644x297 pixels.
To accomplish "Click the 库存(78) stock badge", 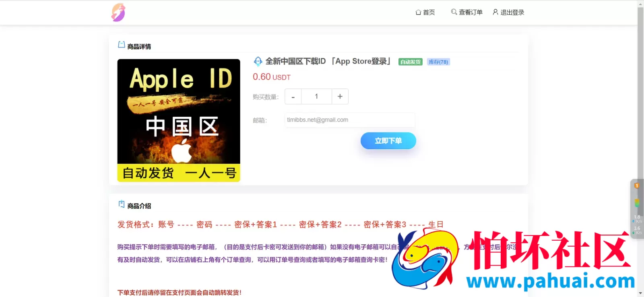I will tap(438, 62).
